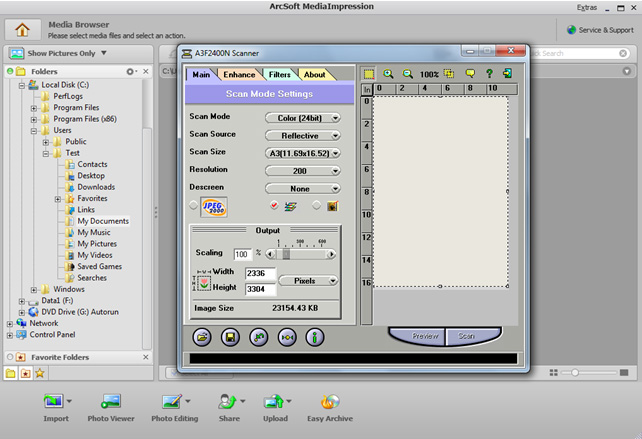Expand the Windows folder node

pyautogui.click(x=34, y=290)
